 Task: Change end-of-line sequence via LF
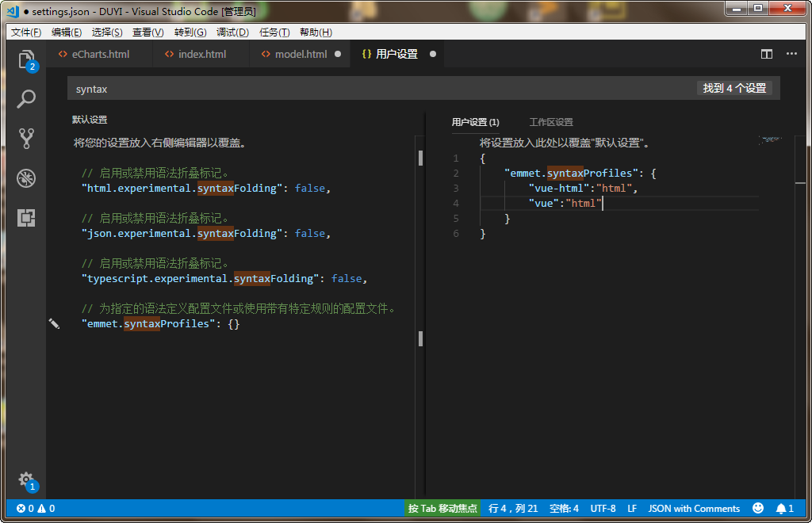point(632,509)
